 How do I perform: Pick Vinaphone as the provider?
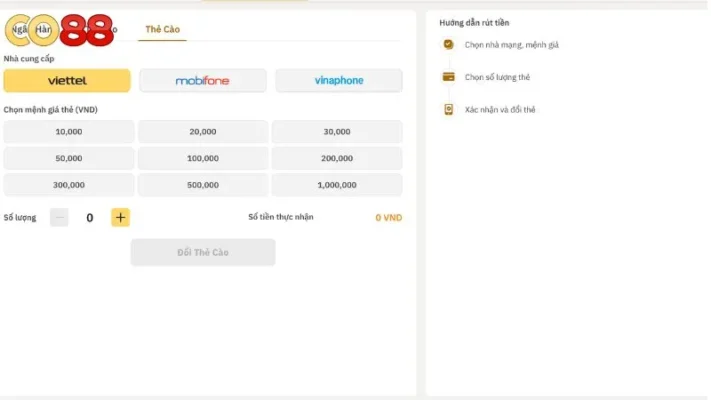pyautogui.click(x=338, y=81)
